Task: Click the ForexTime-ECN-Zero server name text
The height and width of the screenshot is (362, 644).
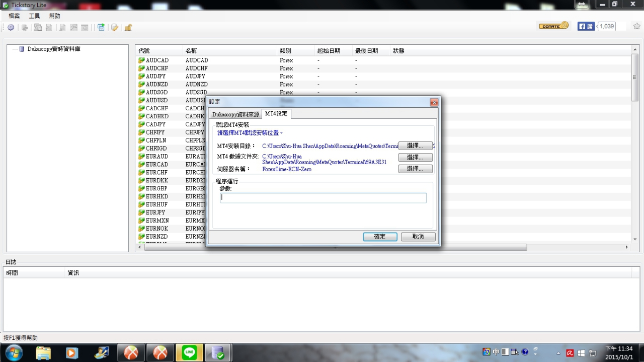Action: point(287,169)
